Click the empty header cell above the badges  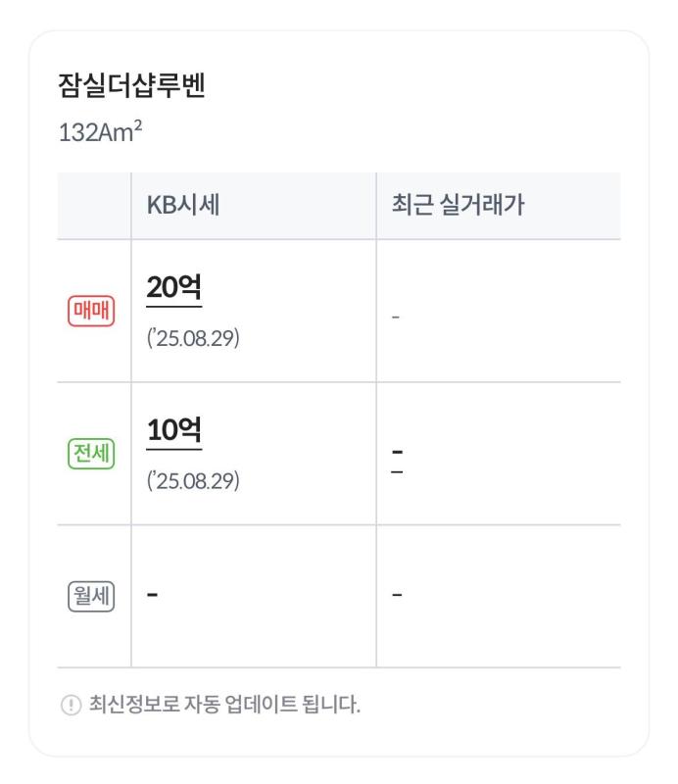[x=94, y=206]
